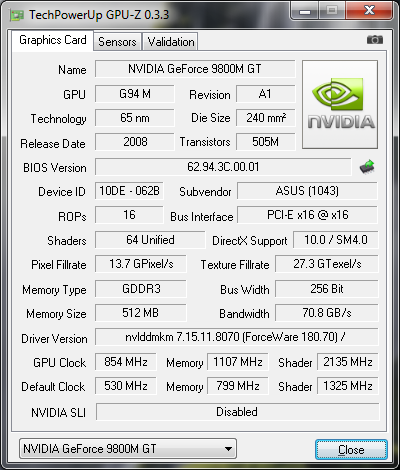Click the Revision field showing A1

[x=266, y=94]
